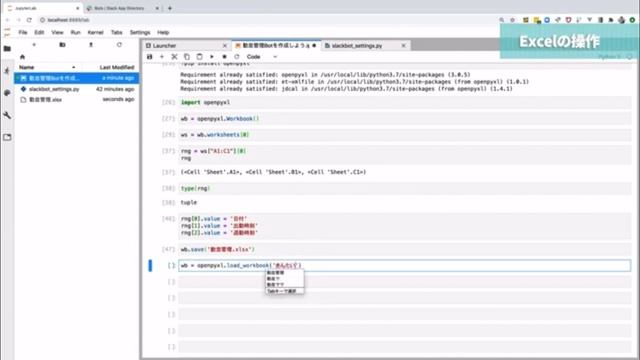Run the selected cell
The width and height of the screenshot is (640, 360).
click(212, 57)
